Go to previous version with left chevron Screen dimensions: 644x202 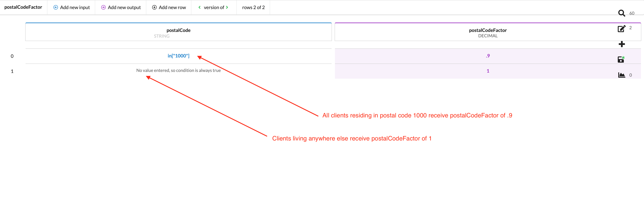199,8
